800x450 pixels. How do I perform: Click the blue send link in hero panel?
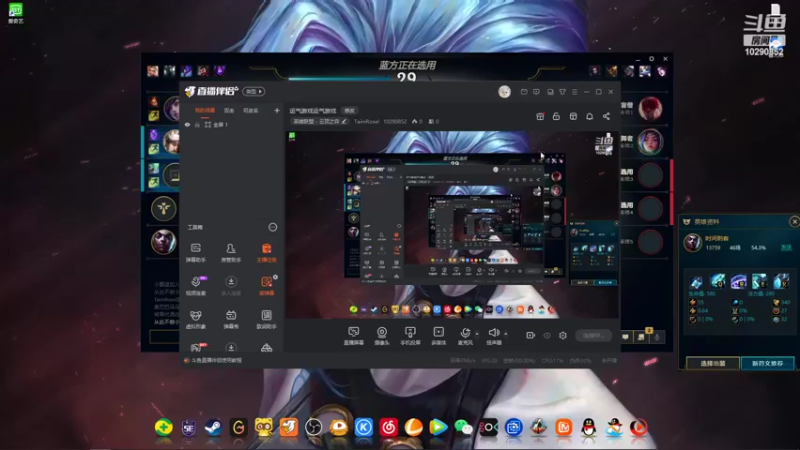pos(786,247)
